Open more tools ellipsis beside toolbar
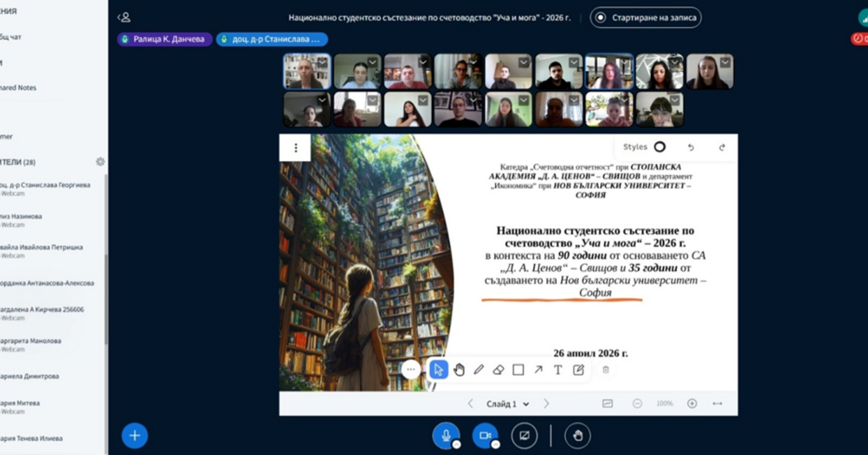This screenshot has height=455, width=868. (x=411, y=370)
